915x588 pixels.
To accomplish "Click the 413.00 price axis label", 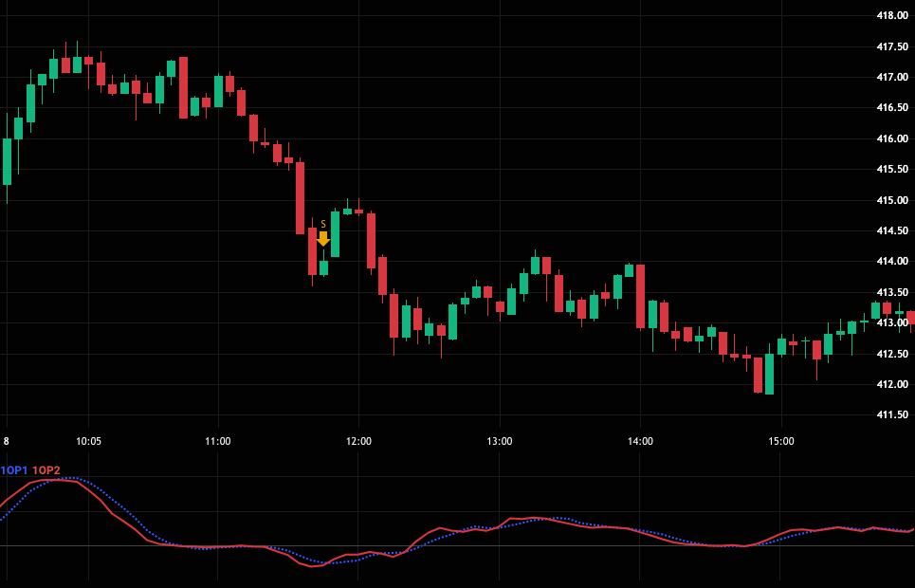I will click(x=891, y=323).
